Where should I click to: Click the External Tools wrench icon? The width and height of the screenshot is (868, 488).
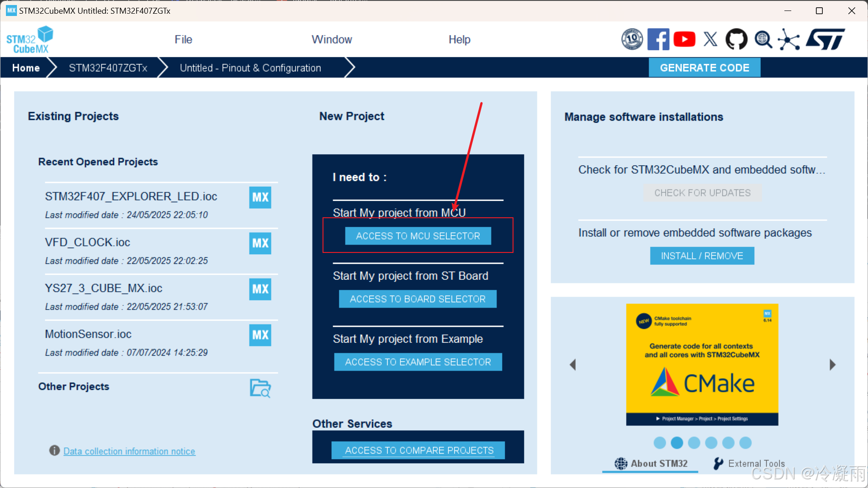(718, 463)
